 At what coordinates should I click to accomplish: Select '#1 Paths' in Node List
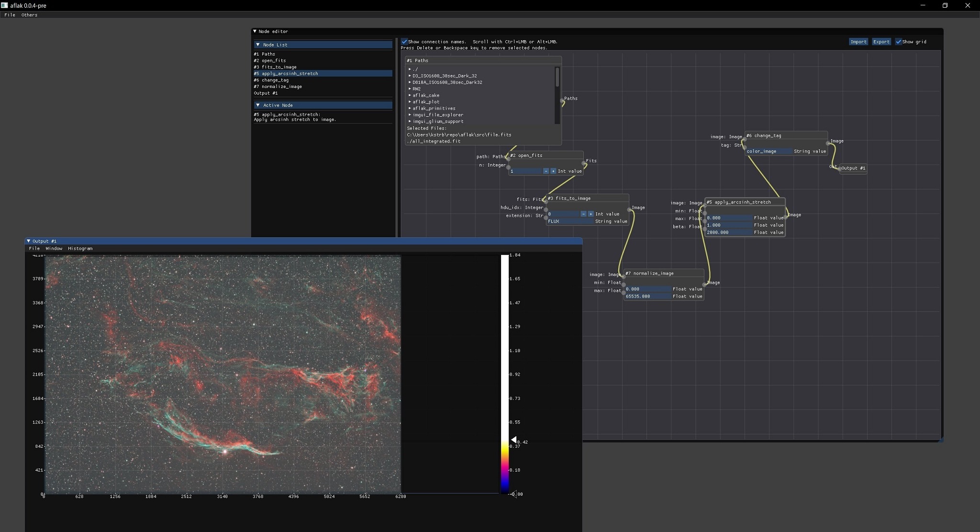(323, 54)
